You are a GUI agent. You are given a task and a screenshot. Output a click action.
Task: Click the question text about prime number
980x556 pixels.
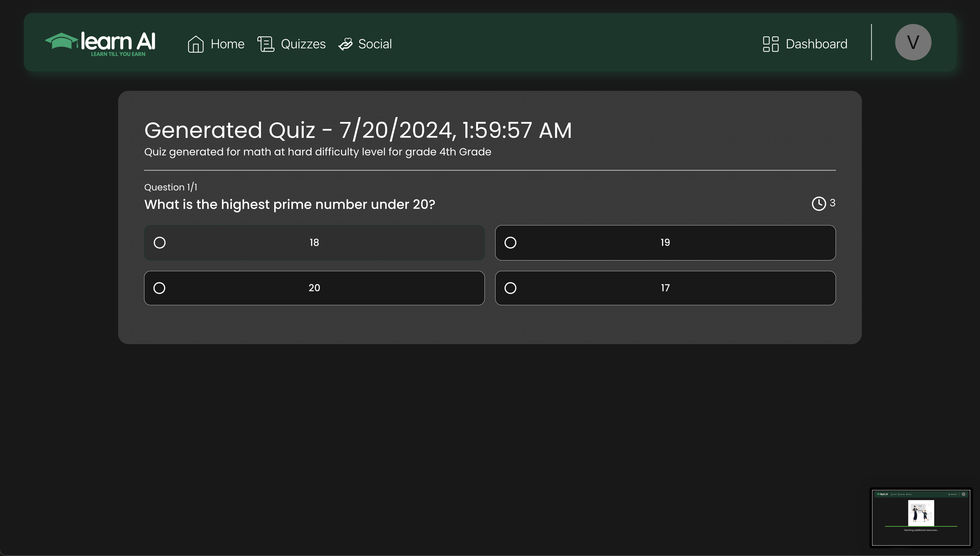click(289, 204)
